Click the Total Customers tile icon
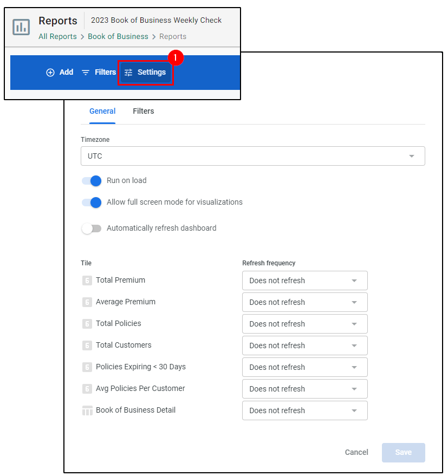 tap(87, 345)
